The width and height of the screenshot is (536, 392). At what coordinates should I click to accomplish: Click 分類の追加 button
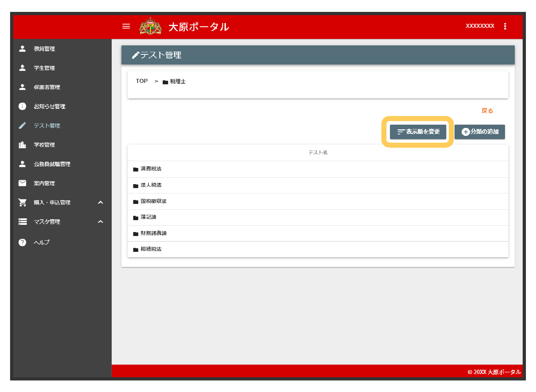(x=480, y=132)
